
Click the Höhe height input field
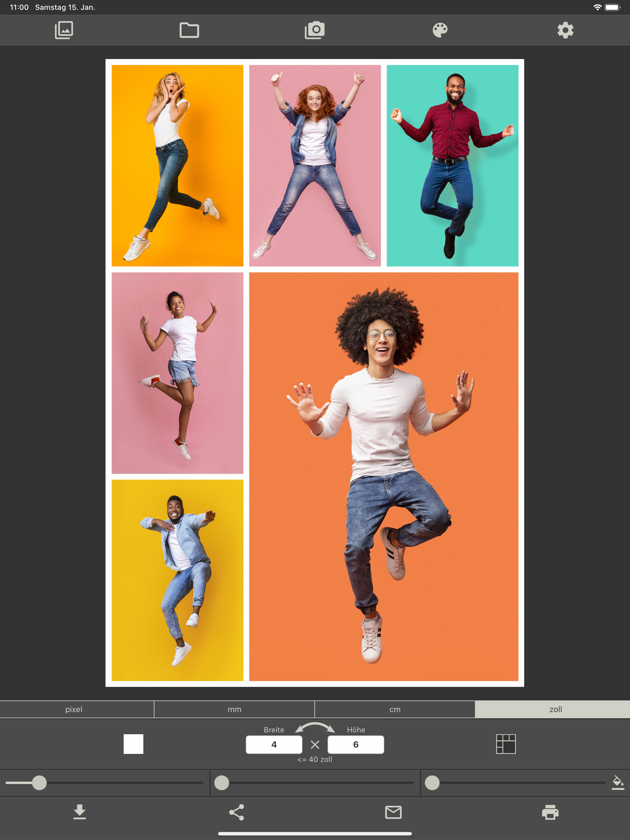pyautogui.click(x=356, y=744)
